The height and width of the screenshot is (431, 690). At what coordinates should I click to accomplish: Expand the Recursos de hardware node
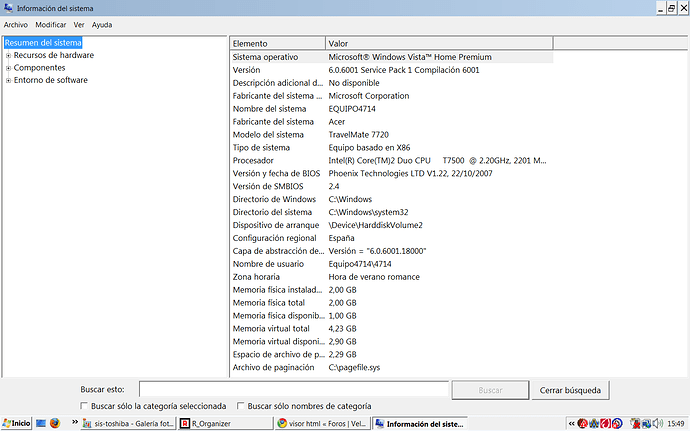pos(8,55)
